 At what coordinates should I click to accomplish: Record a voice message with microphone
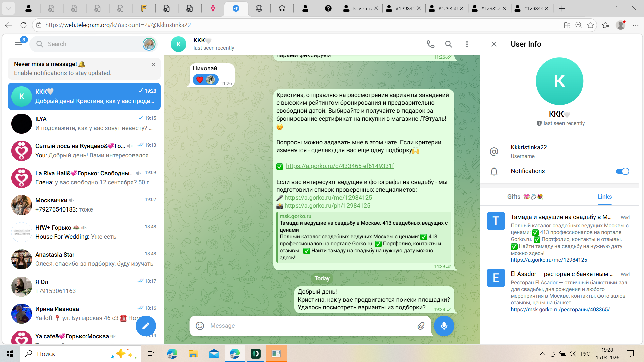(444, 326)
